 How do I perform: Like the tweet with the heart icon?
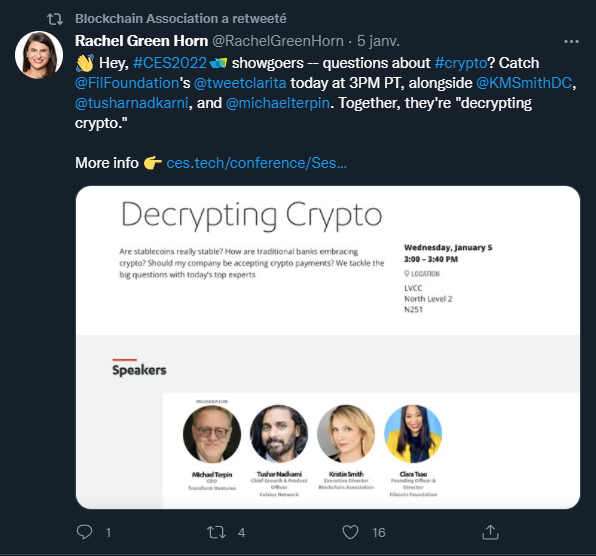tap(350, 532)
